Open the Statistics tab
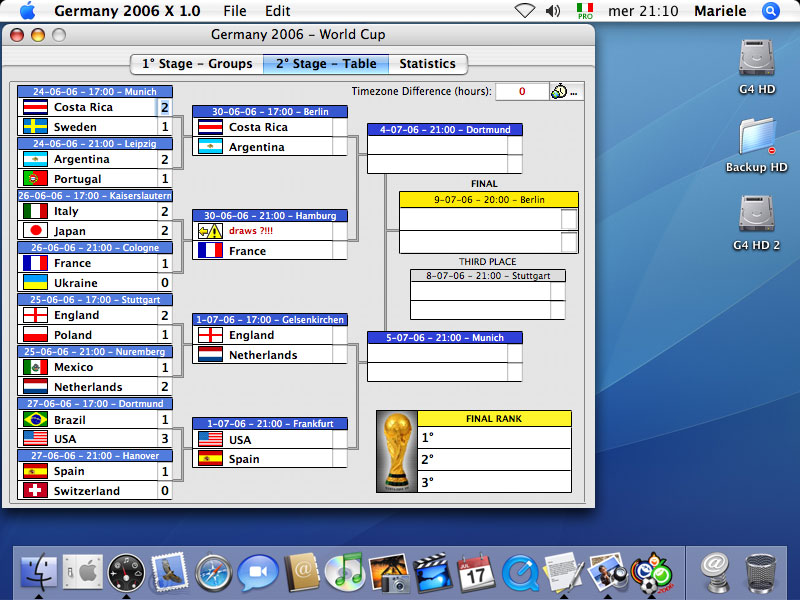 [x=428, y=64]
